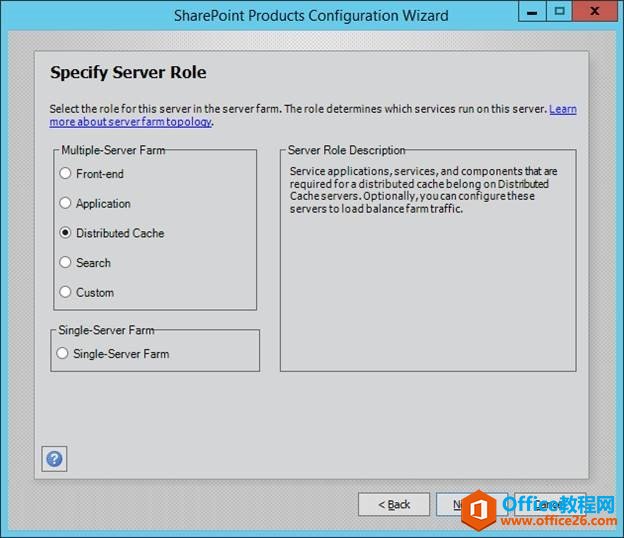The width and height of the screenshot is (624, 538).
Task: Minimize the Configuration Wizard window
Action: coord(532,11)
